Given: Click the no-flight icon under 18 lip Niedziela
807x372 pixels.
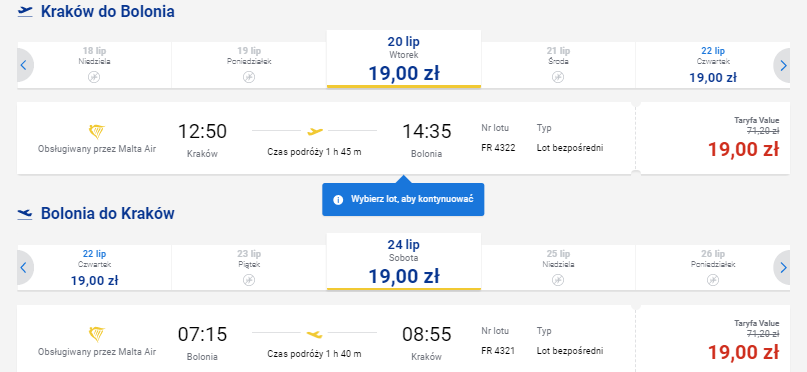Looking at the screenshot, I should pyautogui.click(x=94, y=77).
